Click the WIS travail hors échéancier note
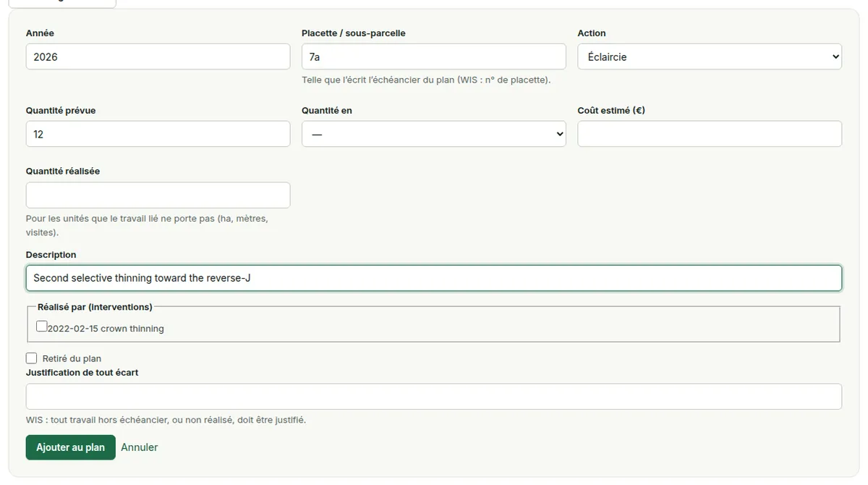Screen dimensions: 868x485 [166, 420]
